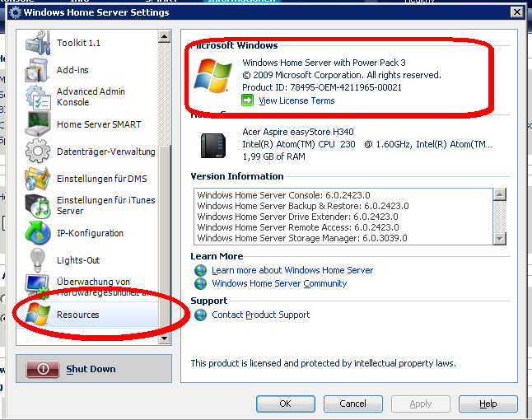
Task: Open Einstellungen für iTunes Server icon
Action: point(38,206)
